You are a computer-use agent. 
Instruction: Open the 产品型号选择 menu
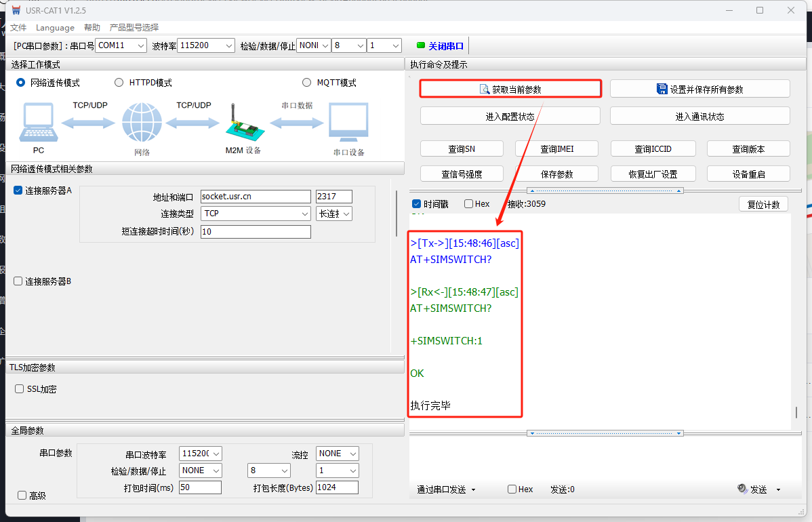[x=134, y=28]
